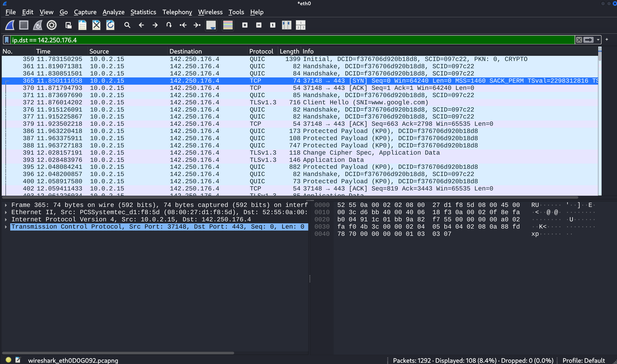Open the Tools menu
Viewport: 617px width, 364px height.
coord(236,12)
